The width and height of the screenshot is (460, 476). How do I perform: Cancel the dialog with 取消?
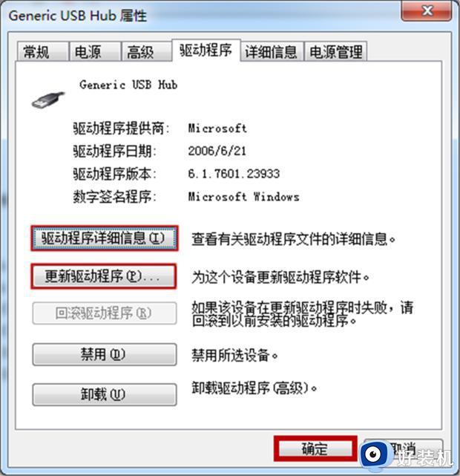tap(404, 449)
